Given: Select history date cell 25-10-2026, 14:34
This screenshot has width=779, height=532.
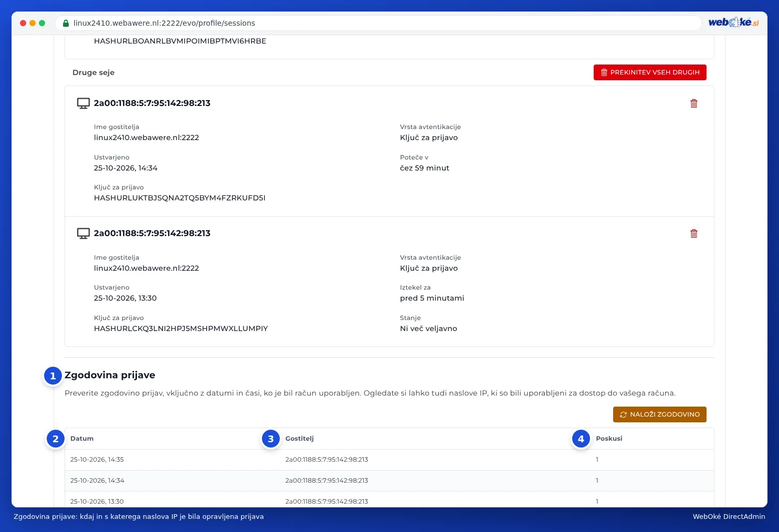Looking at the screenshot, I should click(97, 481).
